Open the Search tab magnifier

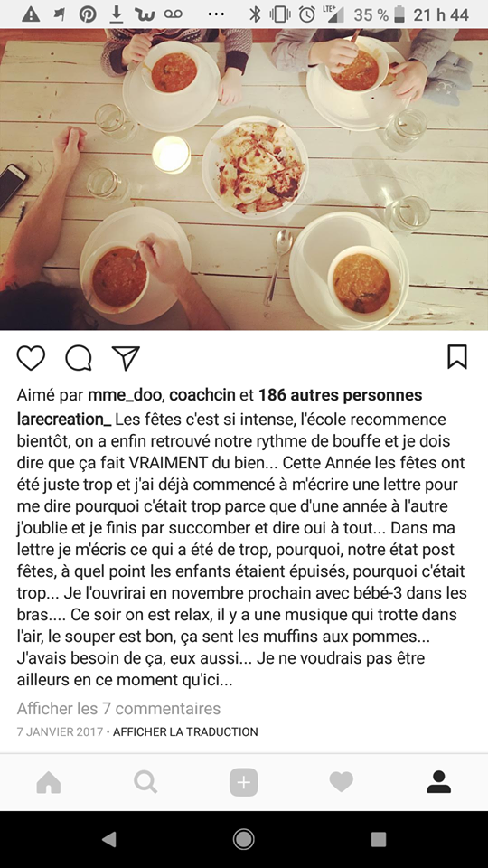(146, 782)
